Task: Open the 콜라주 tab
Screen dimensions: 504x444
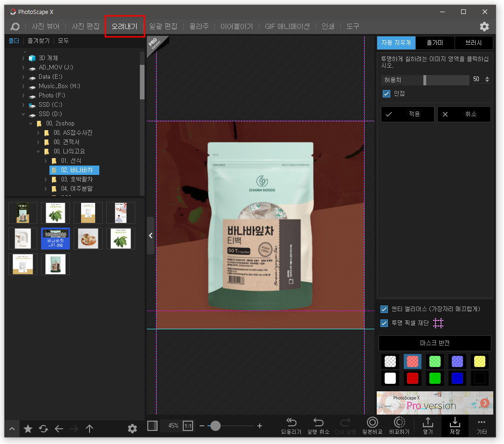Action: pos(199,27)
